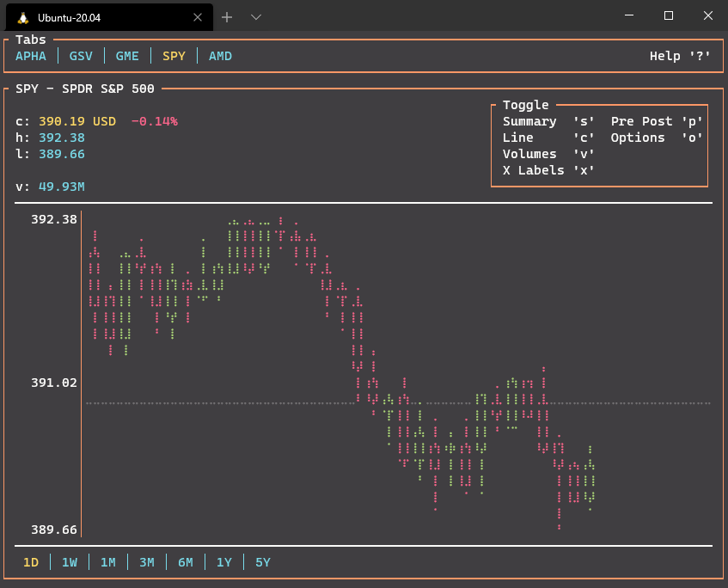
Task: Switch to the AMD tab
Action: point(220,56)
